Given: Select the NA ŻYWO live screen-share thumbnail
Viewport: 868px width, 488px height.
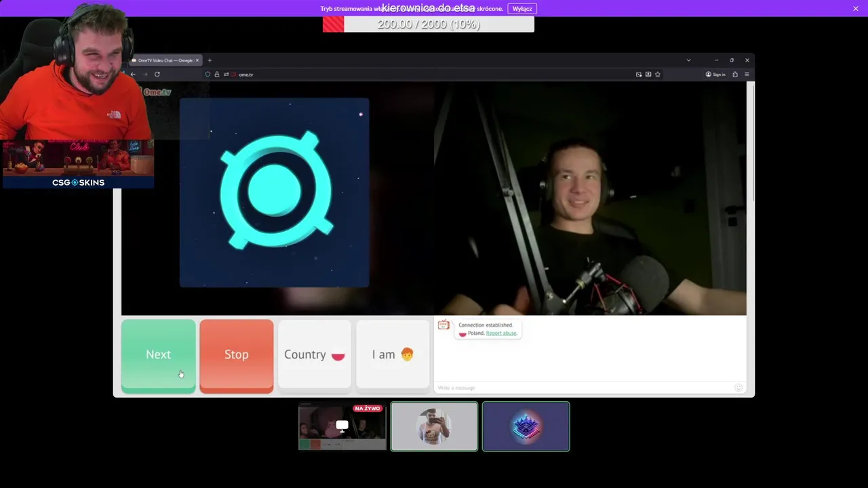Looking at the screenshot, I should tap(342, 426).
